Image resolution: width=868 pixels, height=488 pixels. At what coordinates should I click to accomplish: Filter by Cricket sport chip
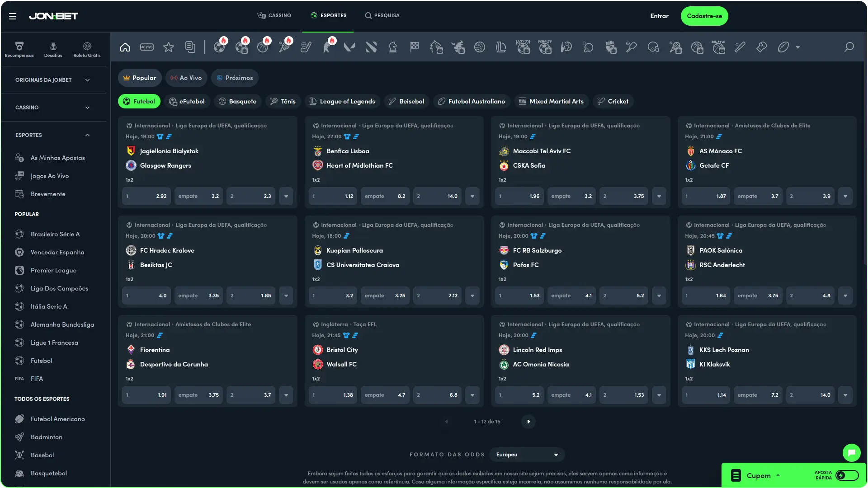(x=613, y=101)
